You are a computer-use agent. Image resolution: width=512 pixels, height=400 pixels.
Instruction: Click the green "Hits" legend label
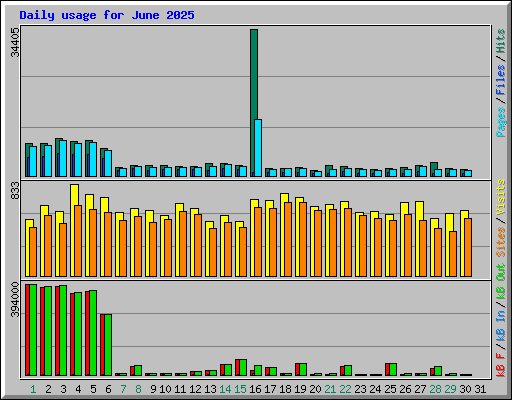pyautogui.click(x=501, y=41)
